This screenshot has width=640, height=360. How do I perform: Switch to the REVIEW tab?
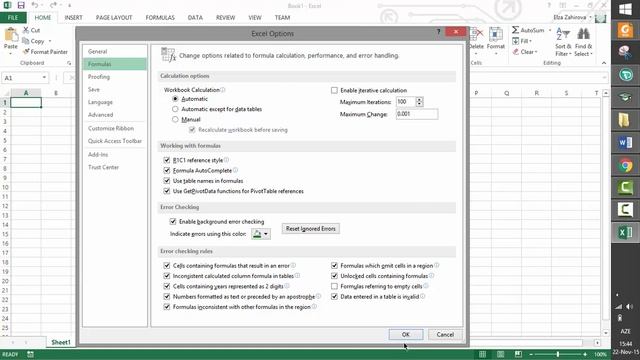coord(225,18)
